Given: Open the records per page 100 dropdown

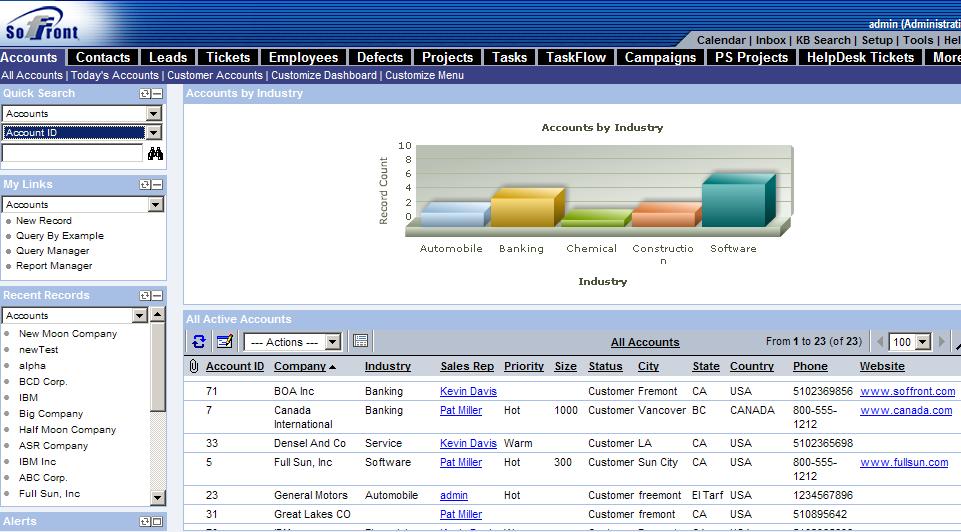Looking at the screenshot, I should coord(924,342).
